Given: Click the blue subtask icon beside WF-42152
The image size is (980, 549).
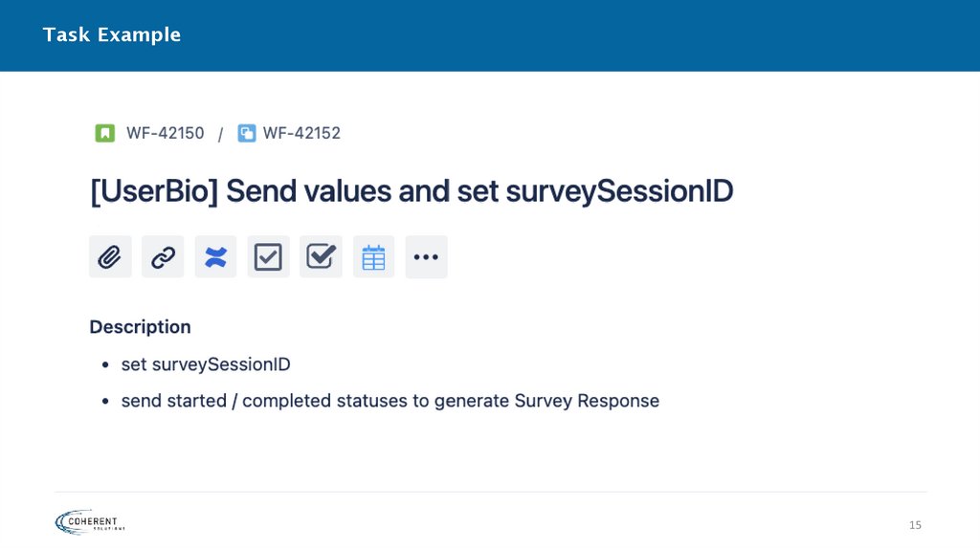Looking at the screenshot, I should [x=247, y=133].
